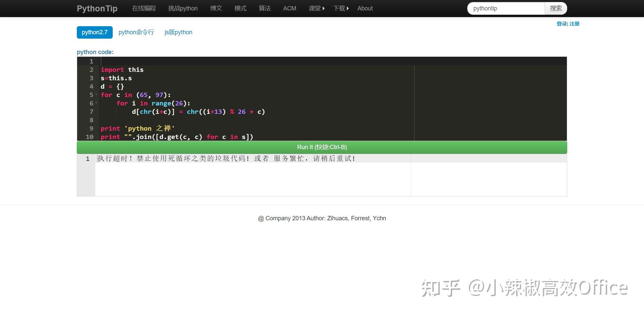Switch to the js版python tab
The height and width of the screenshot is (314, 644).
178,32
